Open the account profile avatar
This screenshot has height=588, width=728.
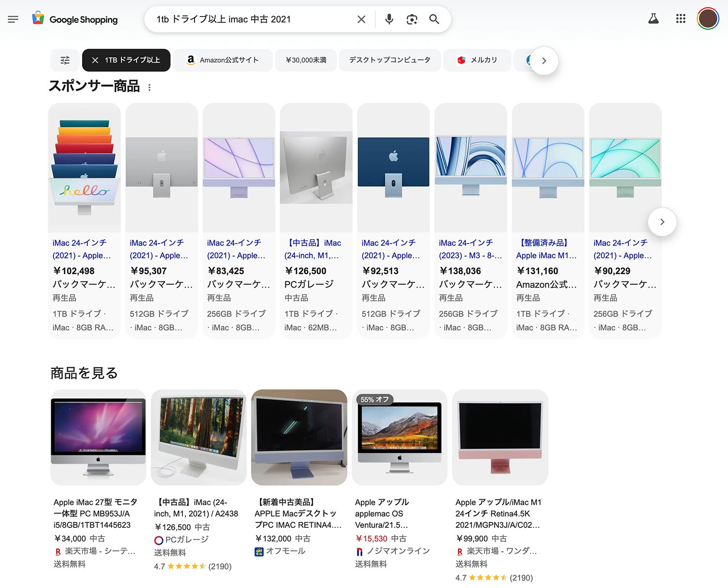(x=708, y=19)
